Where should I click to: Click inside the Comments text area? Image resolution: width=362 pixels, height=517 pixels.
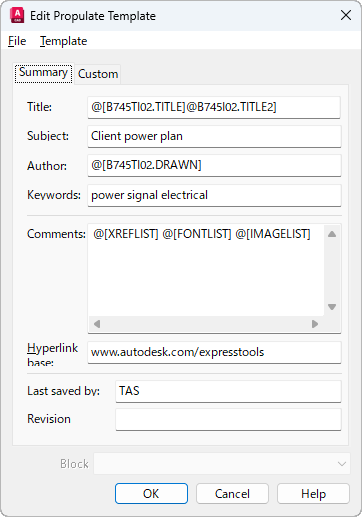coord(206,270)
